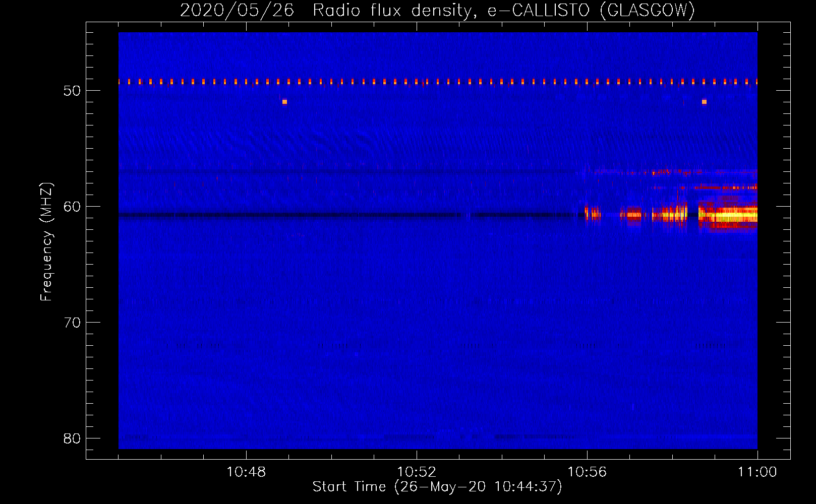Screen dimensions: 816x504
Task: Click the "Frequency (MHZ)" axis label
Action: [46, 242]
